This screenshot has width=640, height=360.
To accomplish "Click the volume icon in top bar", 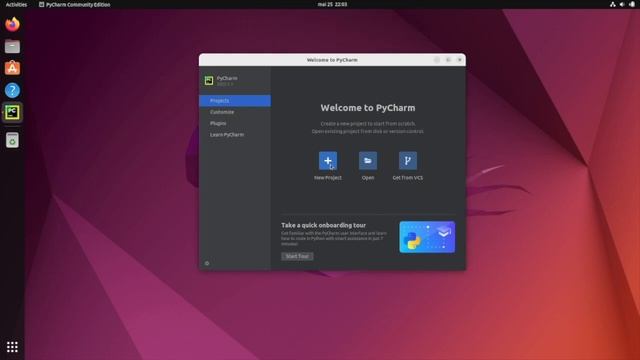I will (x=622, y=4).
